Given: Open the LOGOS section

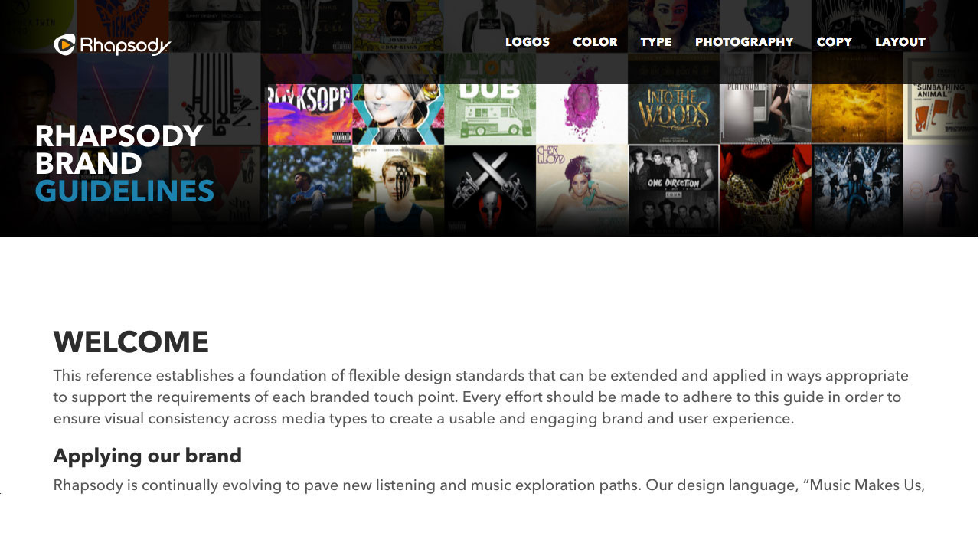Looking at the screenshot, I should (x=527, y=42).
